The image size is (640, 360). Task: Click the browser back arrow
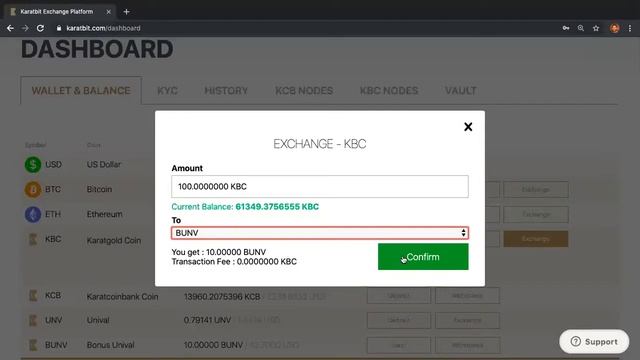pos(10,28)
